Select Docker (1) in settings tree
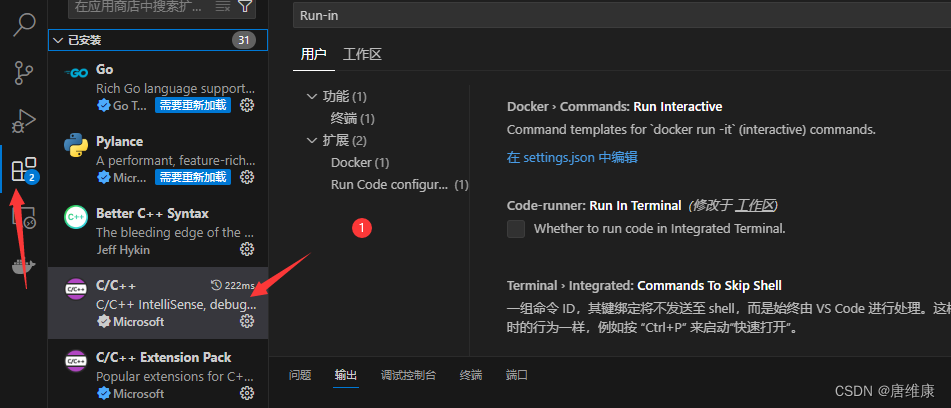 coord(360,162)
